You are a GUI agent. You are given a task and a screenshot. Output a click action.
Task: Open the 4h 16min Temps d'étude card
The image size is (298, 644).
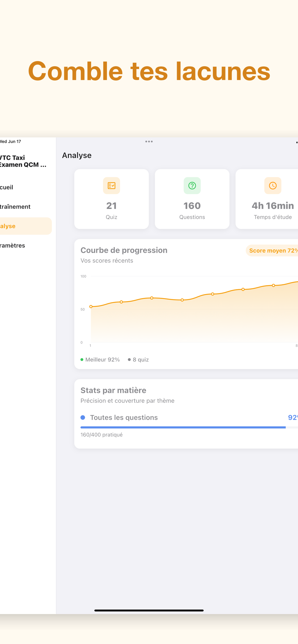click(267, 199)
